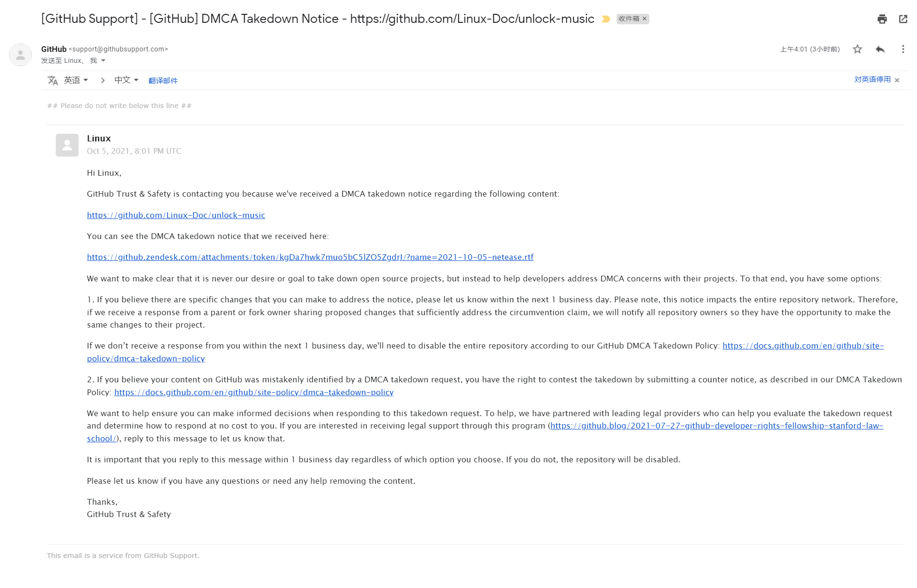Open the counter notice DMCA policy link
Viewport: 917px width, 588px height.
pos(254,392)
